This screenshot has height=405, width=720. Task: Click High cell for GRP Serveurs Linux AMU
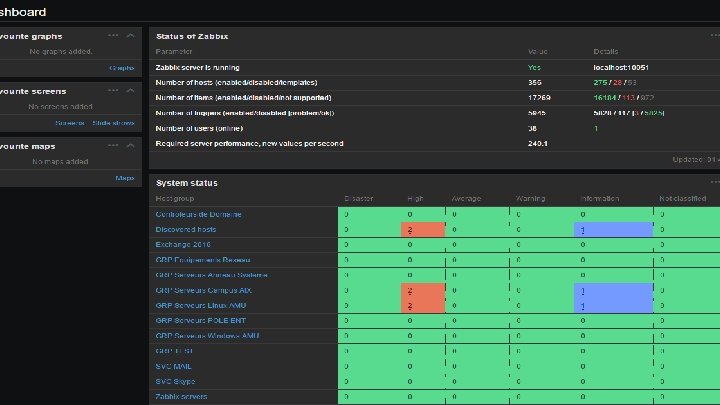(x=423, y=305)
